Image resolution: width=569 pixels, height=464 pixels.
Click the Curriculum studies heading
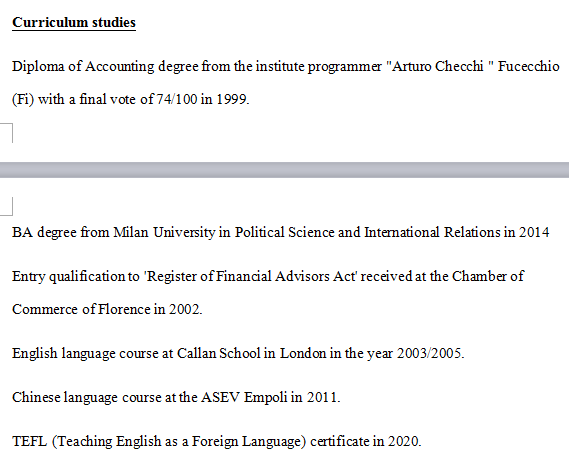[x=74, y=22]
